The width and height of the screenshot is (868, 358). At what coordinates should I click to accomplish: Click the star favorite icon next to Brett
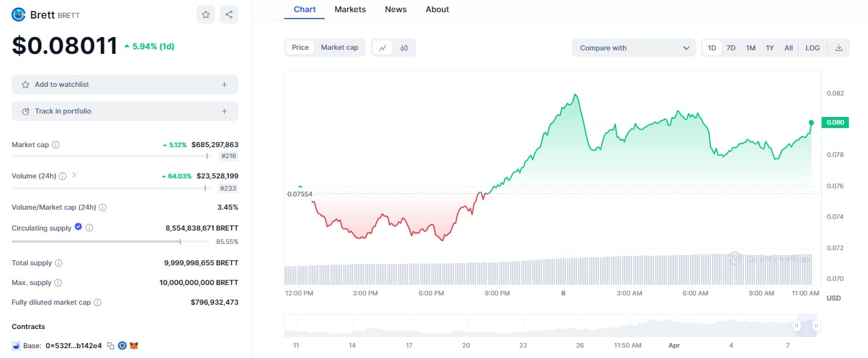point(206,14)
